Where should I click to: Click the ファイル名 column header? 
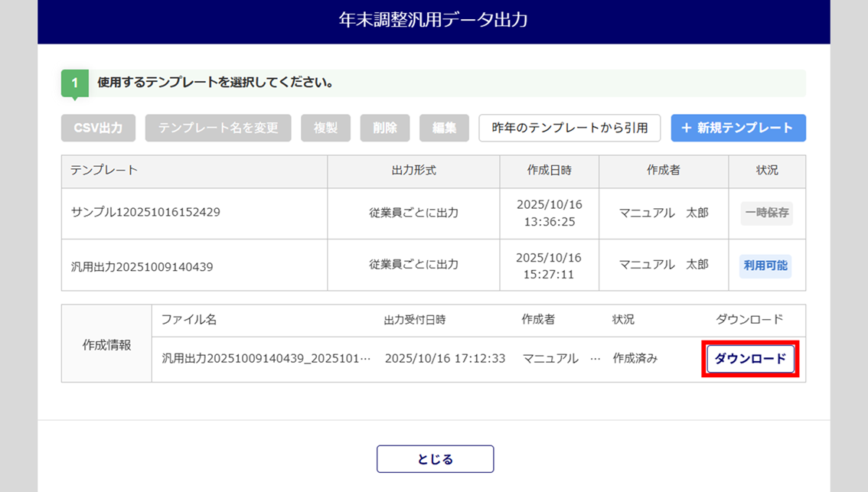click(x=189, y=319)
